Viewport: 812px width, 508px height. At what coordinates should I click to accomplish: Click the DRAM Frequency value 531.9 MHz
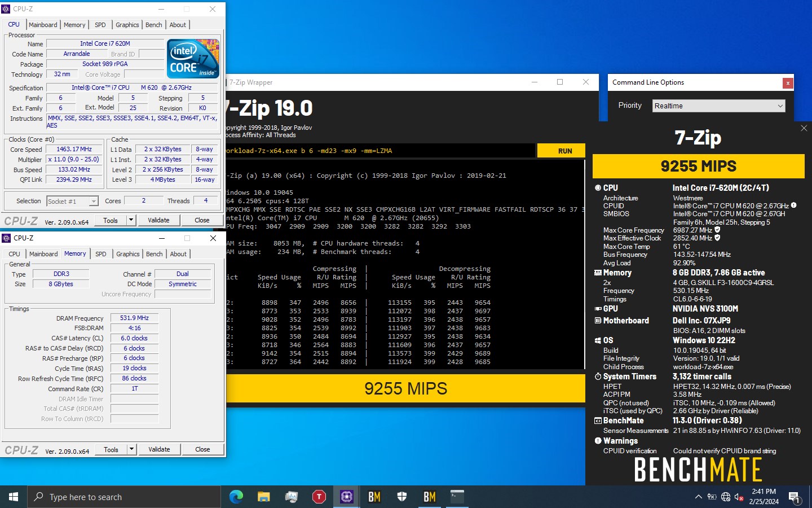[134, 318]
